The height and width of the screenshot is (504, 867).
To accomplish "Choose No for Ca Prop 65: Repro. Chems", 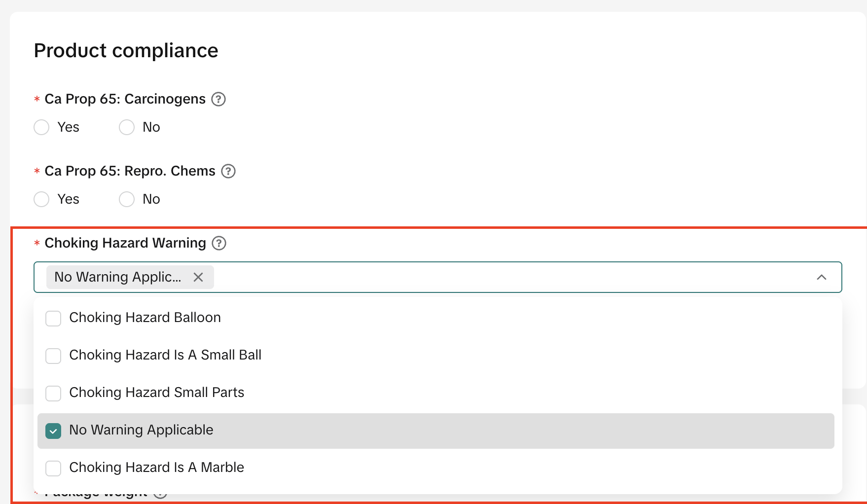I will click(127, 199).
